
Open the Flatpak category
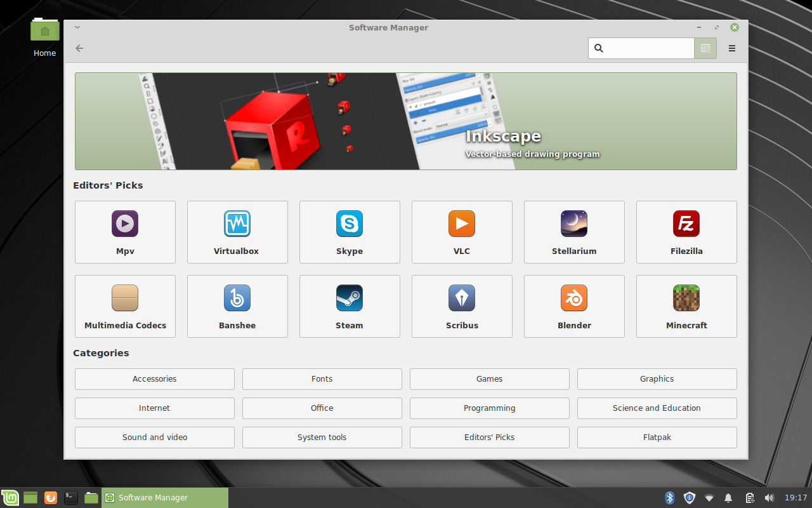(x=657, y=437)
